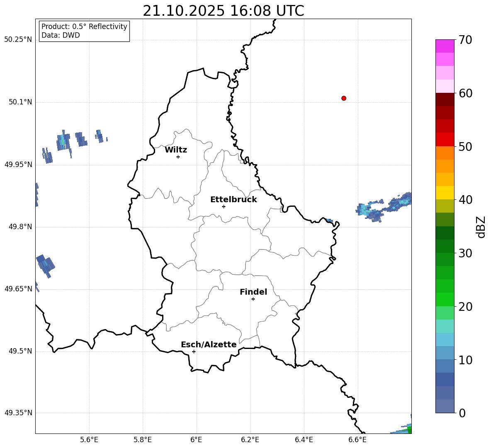Click the 5.8°E longitude label
Viewport: 491px width, 448px height.
(x=143, y=440)
